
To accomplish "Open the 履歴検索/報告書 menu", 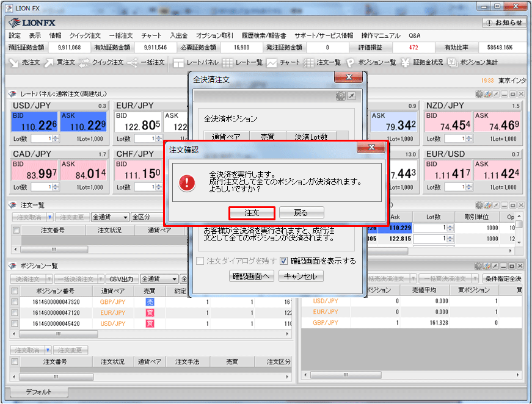I will (x=264, y=35).
